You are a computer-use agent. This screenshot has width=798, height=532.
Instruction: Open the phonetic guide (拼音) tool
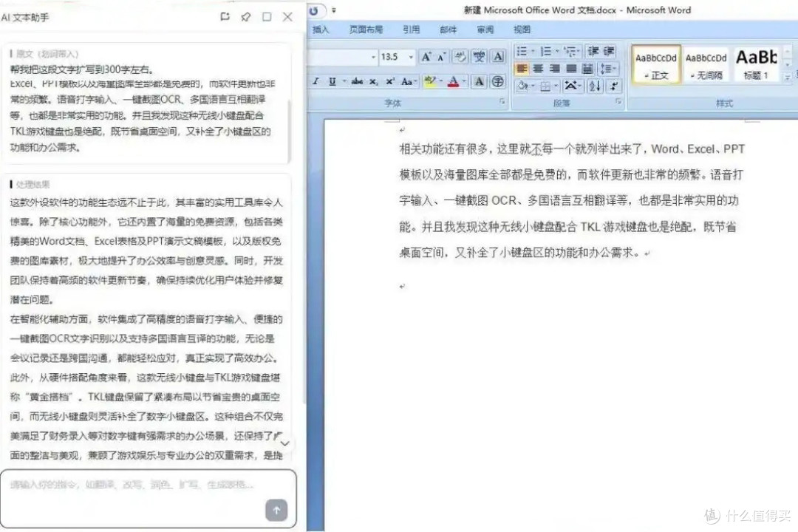point(479,56)
